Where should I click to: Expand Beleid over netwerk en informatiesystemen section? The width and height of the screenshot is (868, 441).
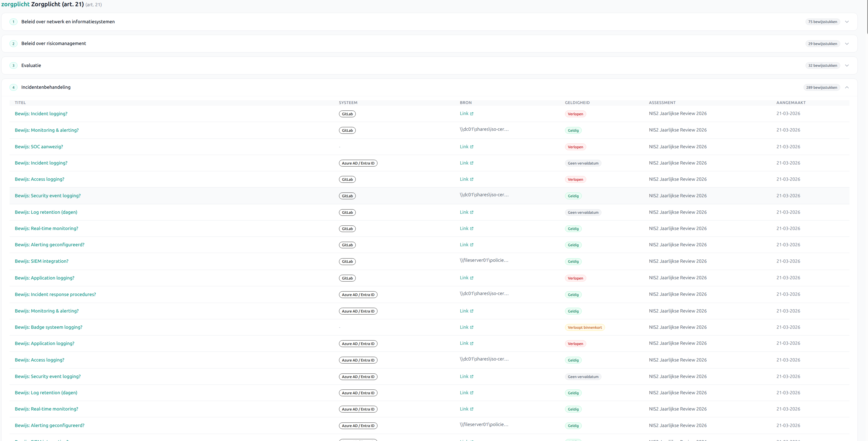(x=846, y=22)
